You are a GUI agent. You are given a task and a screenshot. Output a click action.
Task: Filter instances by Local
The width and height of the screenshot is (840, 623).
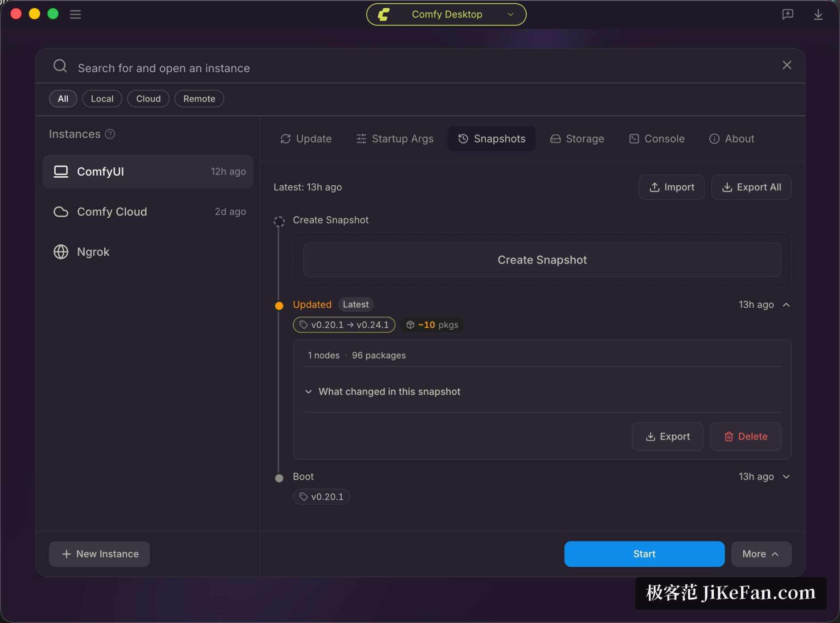tap(102, 98)
